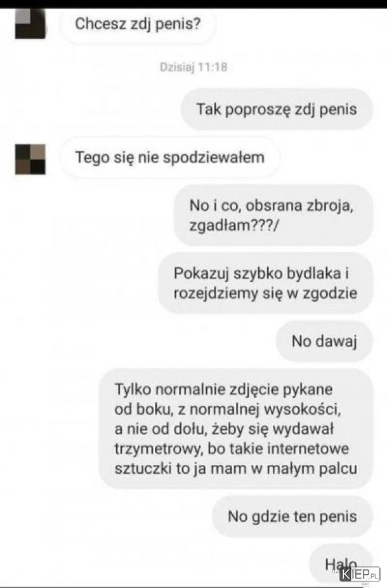The width and height of the screenshot is (387, 588).
Task: Select the long 'Tylko normalnie zdjęcie pykane' message
Action: pyautogui.click(x=236, y=429)
